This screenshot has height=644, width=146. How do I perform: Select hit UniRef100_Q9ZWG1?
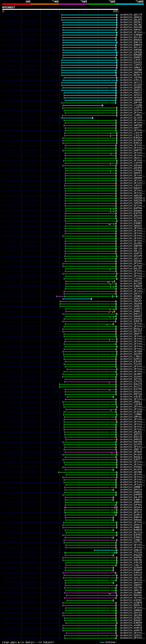click(x=131, y=296)
